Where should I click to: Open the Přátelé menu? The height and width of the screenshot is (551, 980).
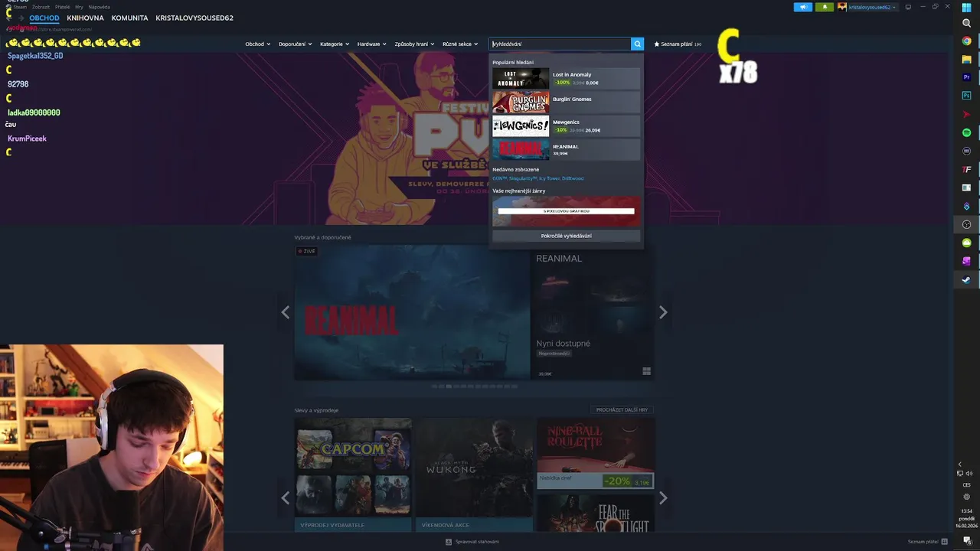pos(62,7)
